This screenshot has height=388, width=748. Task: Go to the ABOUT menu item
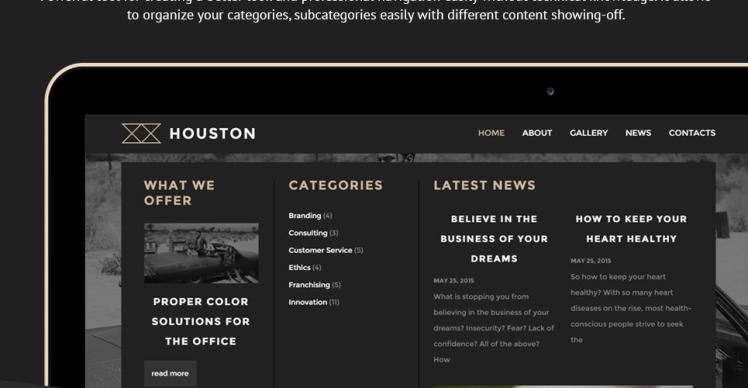[x=537, y=133]
